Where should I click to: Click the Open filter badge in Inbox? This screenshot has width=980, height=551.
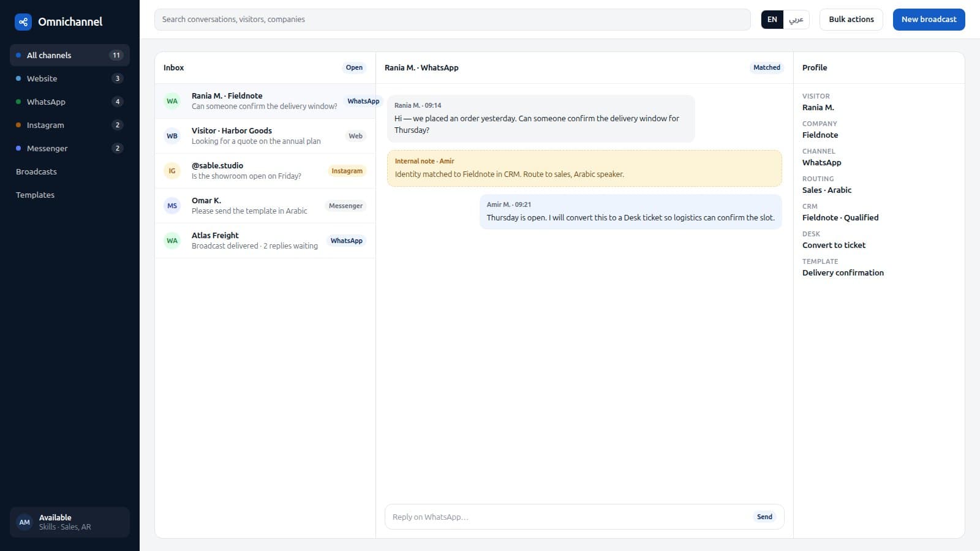coord(354,67)
